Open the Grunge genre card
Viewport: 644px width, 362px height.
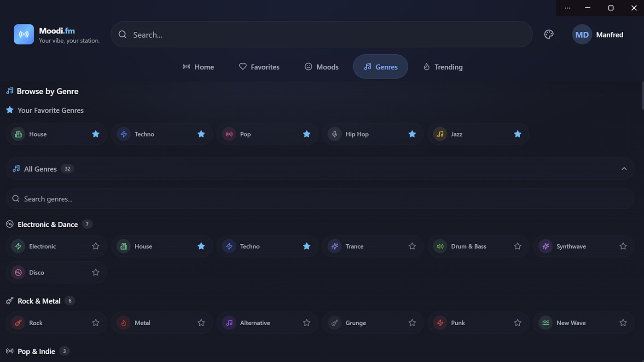click(372, 323)
